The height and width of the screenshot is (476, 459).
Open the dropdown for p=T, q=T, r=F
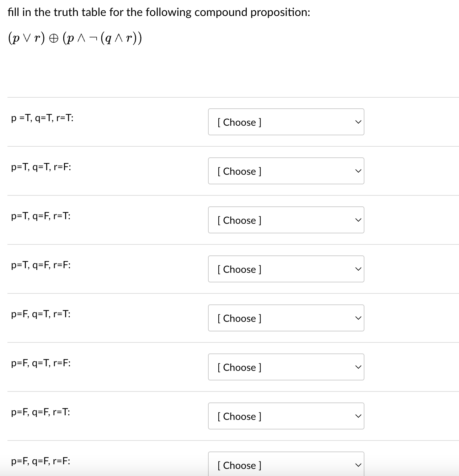pyautogui.click(x=286, y=171)
